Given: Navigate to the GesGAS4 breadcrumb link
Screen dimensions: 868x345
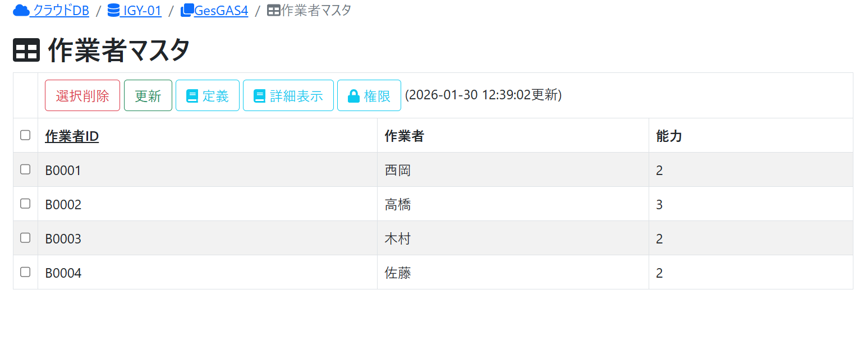Looking at the screenshot, I should pos(221,10).
